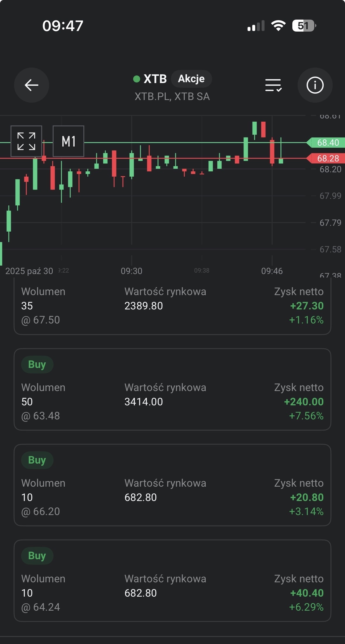The image size is (345, 644).
Task: Open Buy position at 64.24
Action: click(x=172, y=581)
